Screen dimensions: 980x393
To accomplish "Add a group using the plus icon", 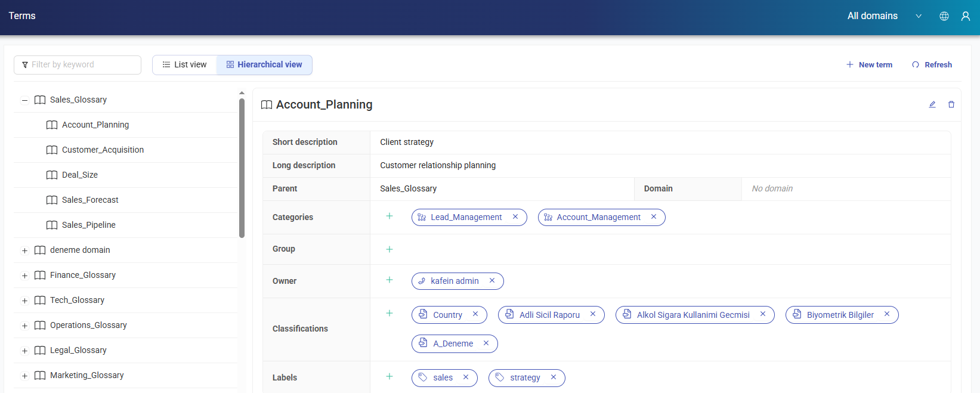I will click(x=389, y=249).
